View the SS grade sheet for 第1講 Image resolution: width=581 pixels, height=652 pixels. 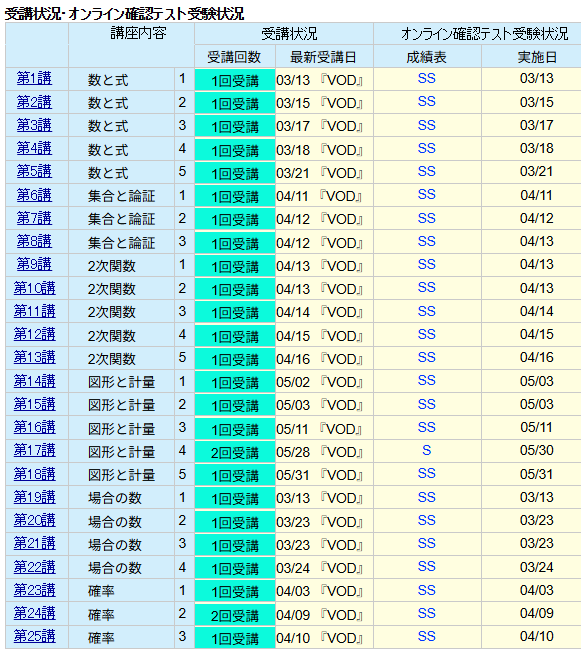[x=426, y=79]
